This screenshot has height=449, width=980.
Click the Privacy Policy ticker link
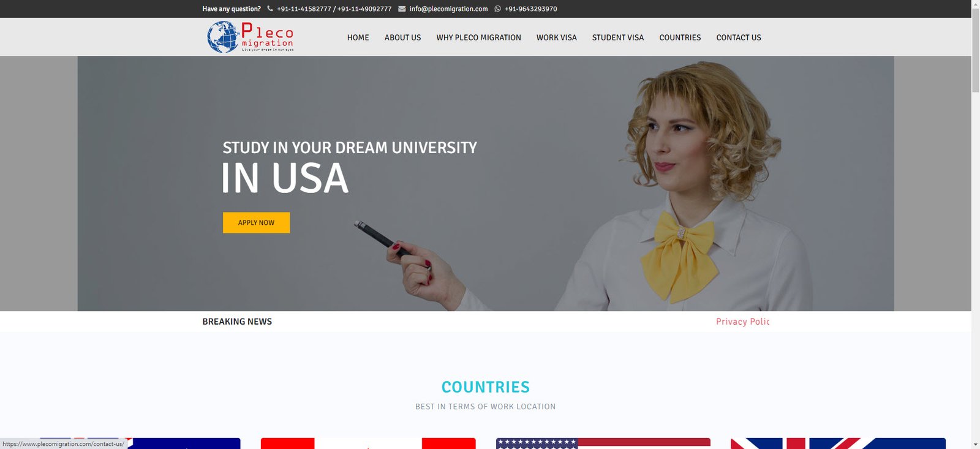pyautogui.click(x=742, y=322)
